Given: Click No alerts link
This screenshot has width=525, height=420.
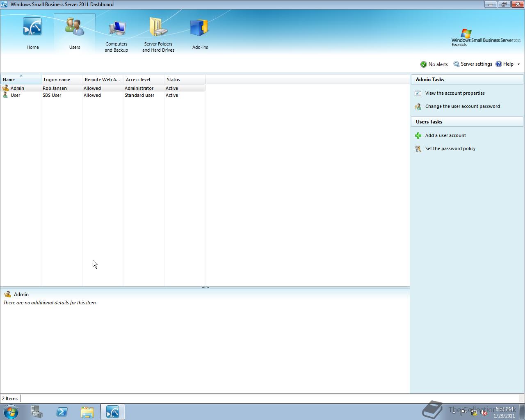Looking at the screenshot, I should point(438,64).
